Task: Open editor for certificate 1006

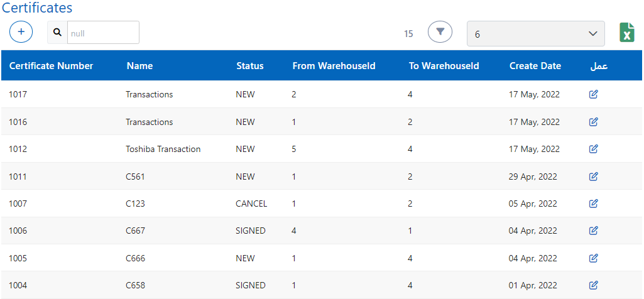Action: tap(593, 231)
